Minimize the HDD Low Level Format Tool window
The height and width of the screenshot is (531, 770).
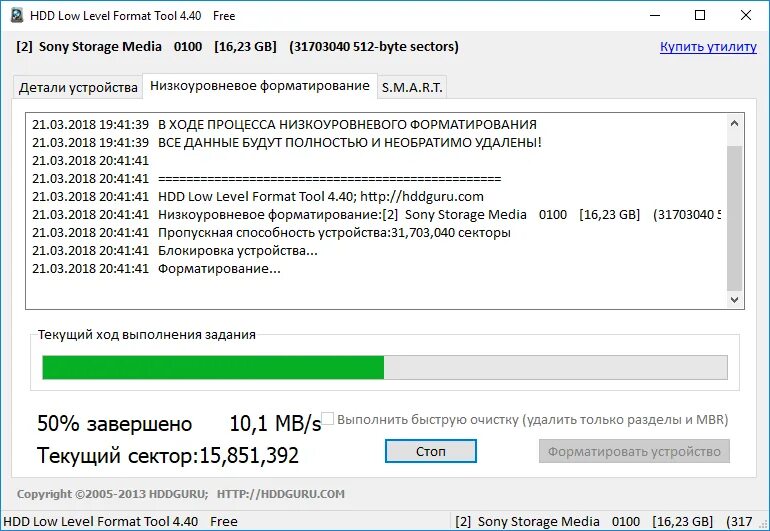point(655,15)
